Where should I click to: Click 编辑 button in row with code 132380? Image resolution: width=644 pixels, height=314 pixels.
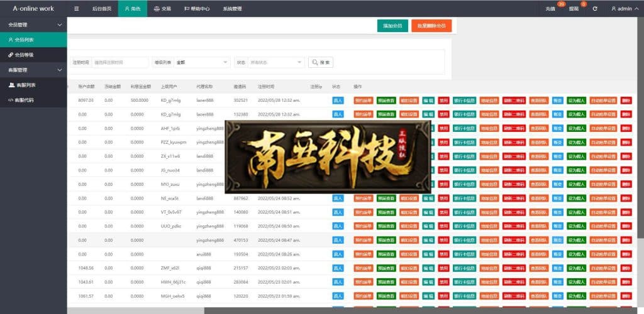tap(428, 114)
